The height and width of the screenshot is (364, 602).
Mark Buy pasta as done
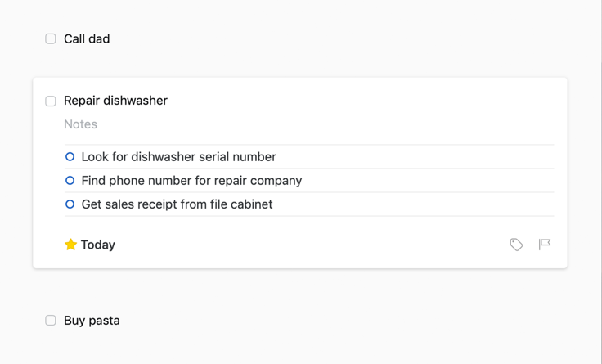point(51,320)
